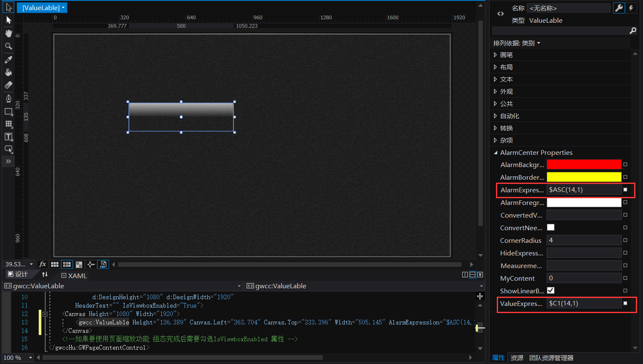Select the Rectangle shape tool
Viewport: 643px width, 364px height.
tap(8, 112)
